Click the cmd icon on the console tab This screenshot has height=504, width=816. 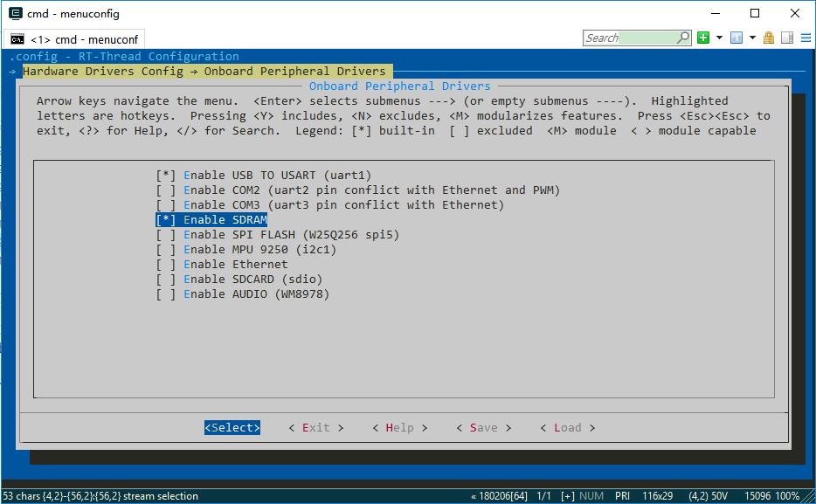17,39
